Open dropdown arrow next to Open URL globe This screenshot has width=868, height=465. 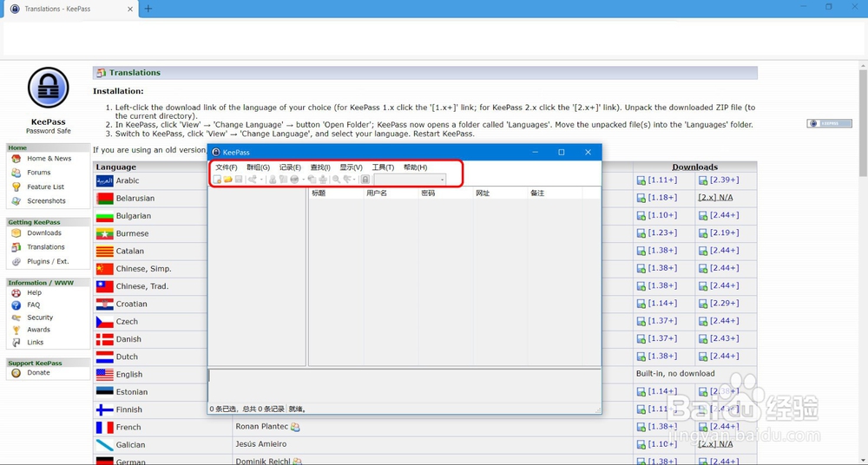(303, 180)
